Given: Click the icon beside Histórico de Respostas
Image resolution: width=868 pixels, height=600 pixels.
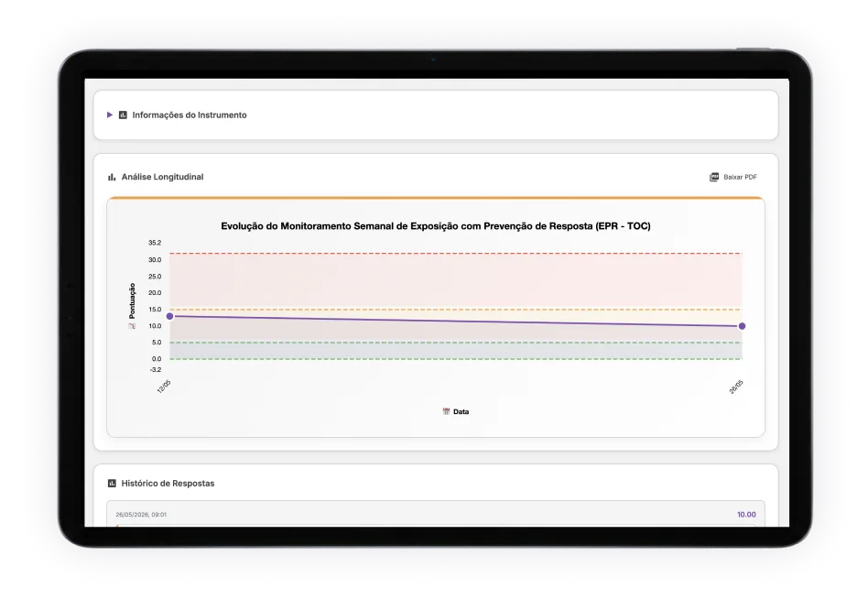Looking at the screenshot, I should coord(112,483).
